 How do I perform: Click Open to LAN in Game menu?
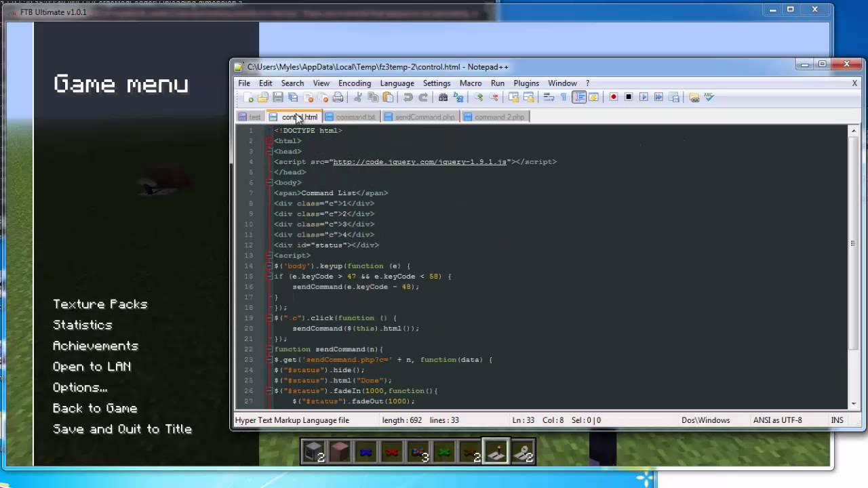[92, 367]
